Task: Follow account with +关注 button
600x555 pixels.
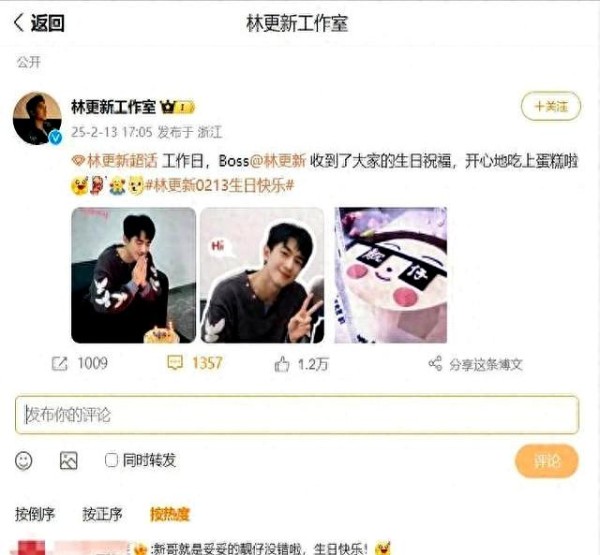Action: [x=551, y=106]
